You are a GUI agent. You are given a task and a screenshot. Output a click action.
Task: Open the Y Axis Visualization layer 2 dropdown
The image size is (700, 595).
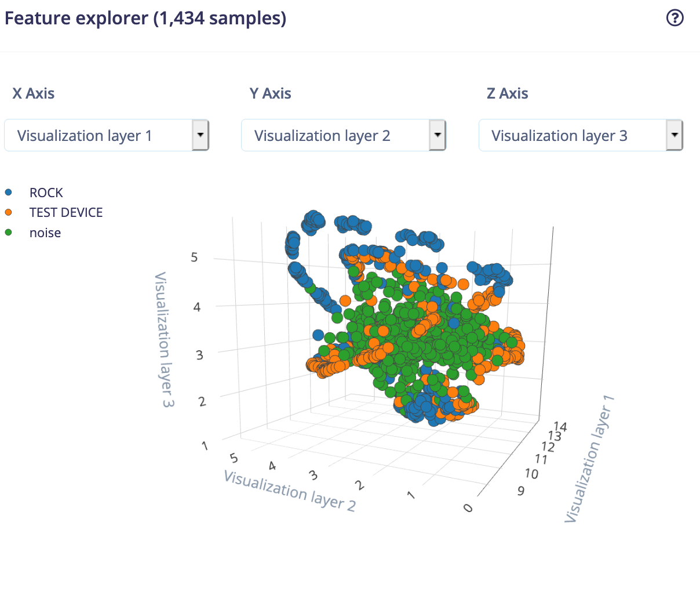click(x=344, y=136)
